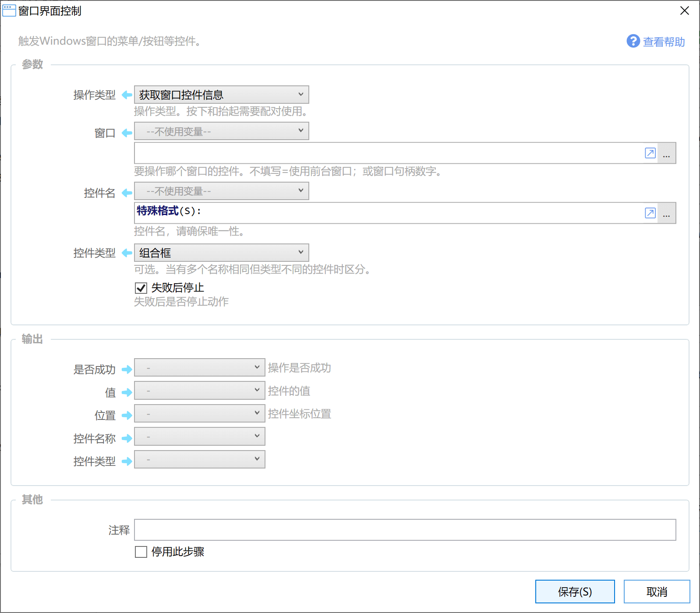
Task: Expand the 控件名 variable dropdown
Action: 221,191
